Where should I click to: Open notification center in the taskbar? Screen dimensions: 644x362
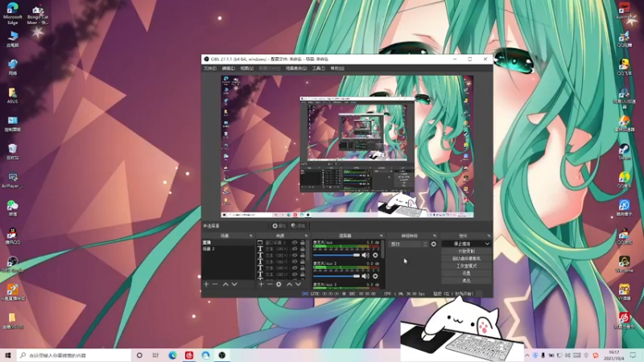click(633, 355)
